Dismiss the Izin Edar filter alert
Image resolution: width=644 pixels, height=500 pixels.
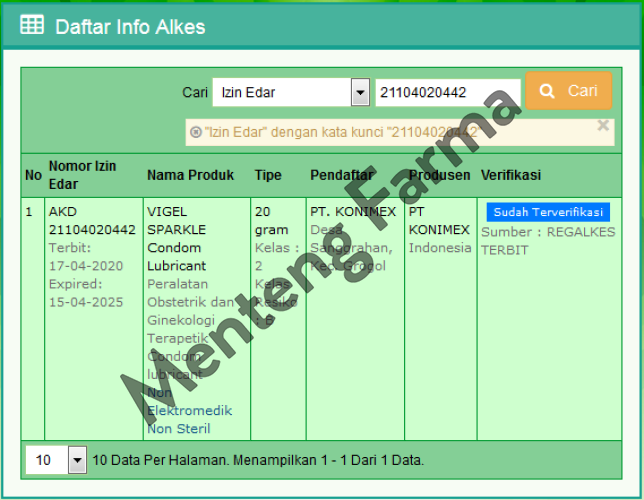coord(603,126)
